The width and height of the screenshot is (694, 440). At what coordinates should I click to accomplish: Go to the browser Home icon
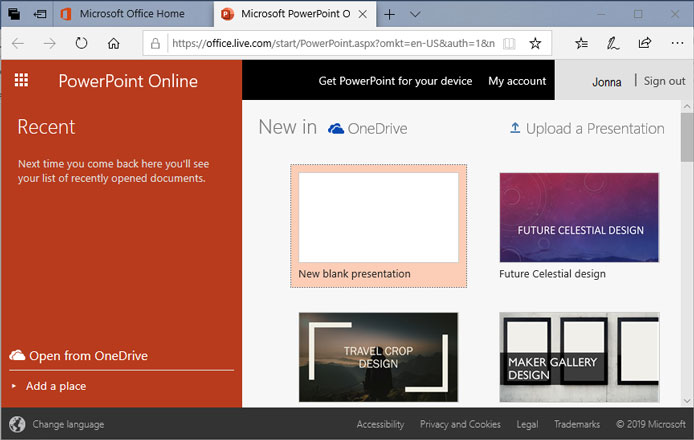click(x=114, y=43)
